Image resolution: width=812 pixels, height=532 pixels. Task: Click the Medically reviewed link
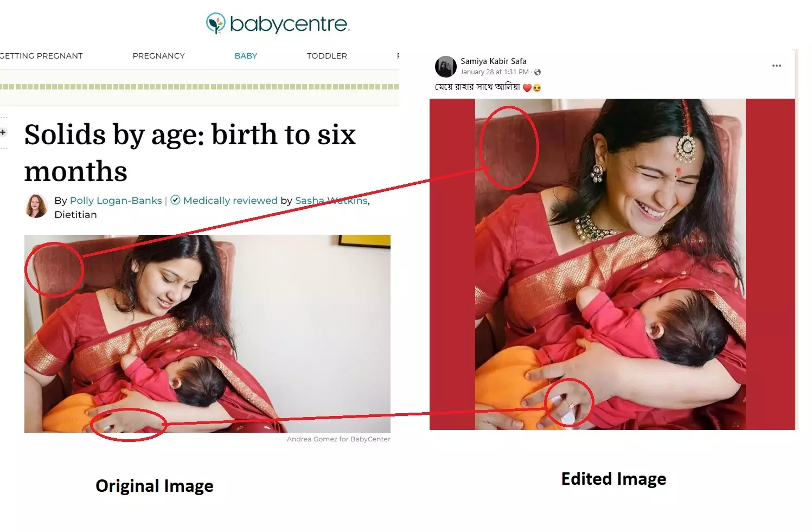(230, 201)
